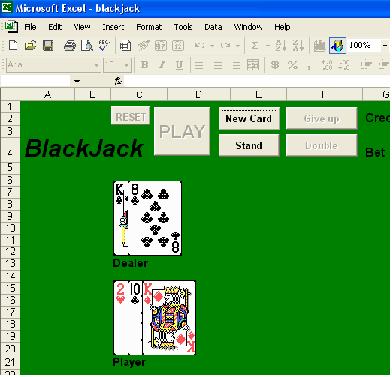Click the Decrease Indent icon

coord(367,65)
